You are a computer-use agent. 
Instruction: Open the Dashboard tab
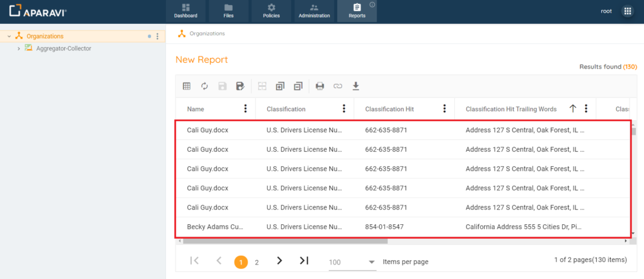186,11
